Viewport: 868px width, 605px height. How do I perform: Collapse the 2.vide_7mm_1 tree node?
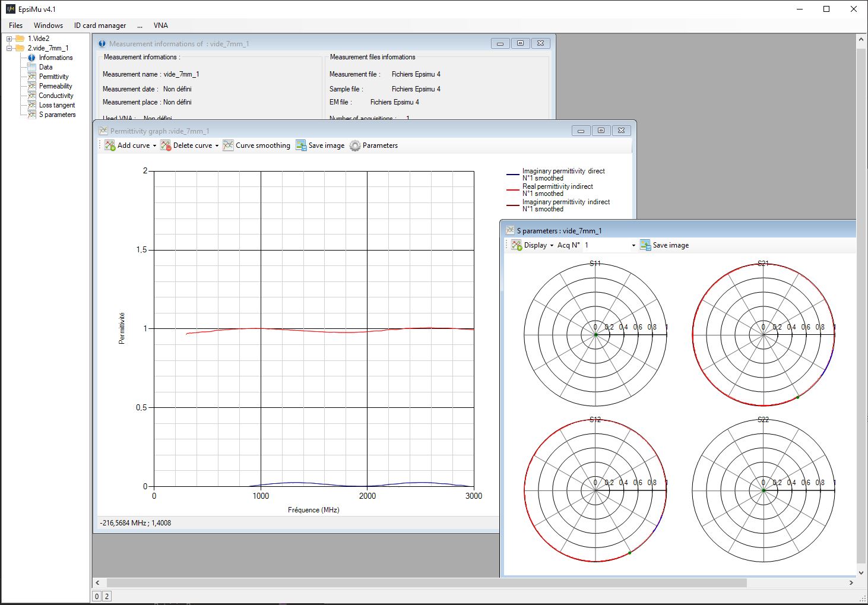click(x=9, y=48)
